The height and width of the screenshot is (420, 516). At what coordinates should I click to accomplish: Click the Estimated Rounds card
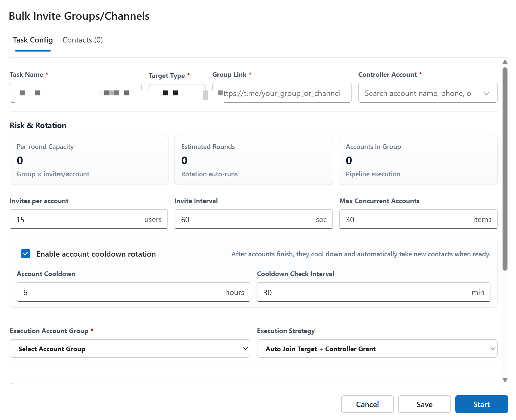coord(253,160)
